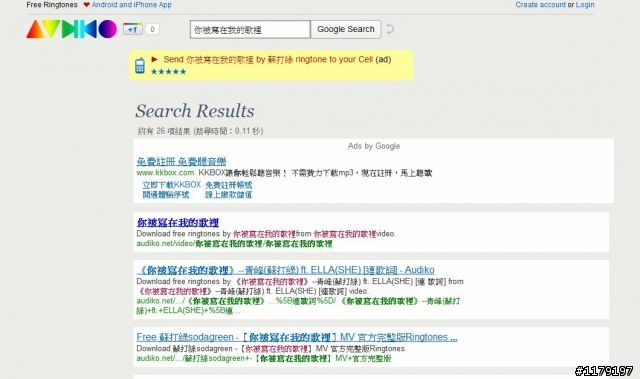Click the 免費註冊帳號 sitelink
The width and height of the screenshot is (640, 379).
pos(229,185)
